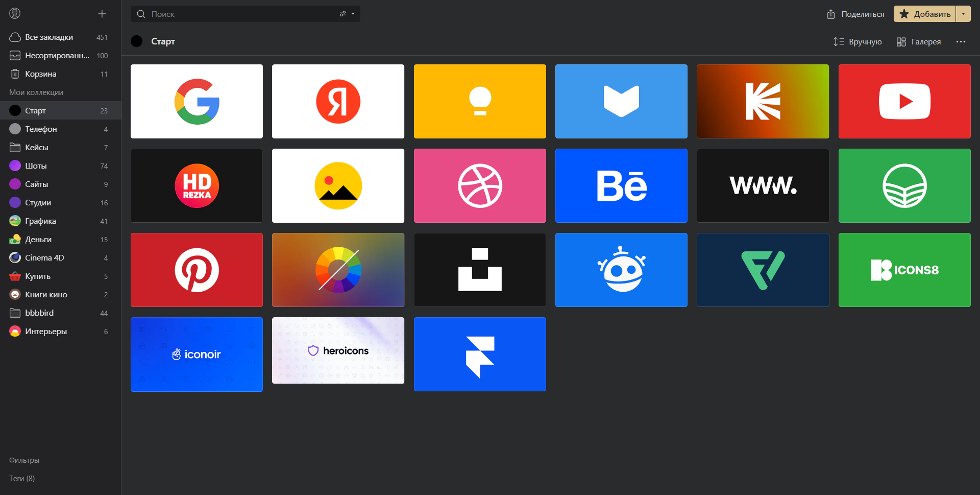Open the light blue envelope mail tile
This screenshot has width=980, height=495.
(621, 101)
